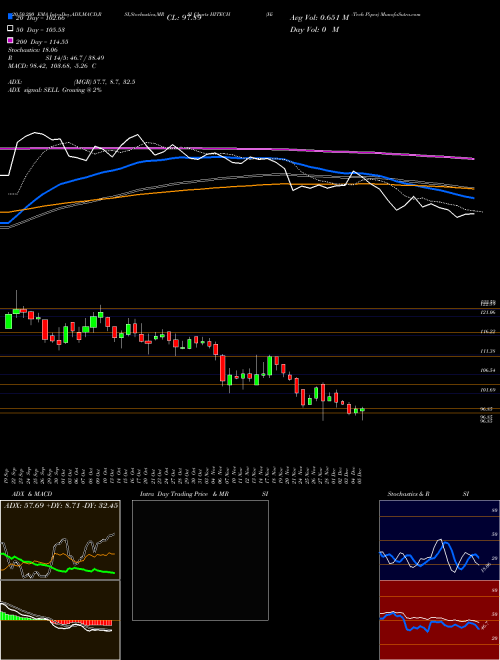
Task: Select the '200 Day = 114.55' label
Action: (42, 42)
